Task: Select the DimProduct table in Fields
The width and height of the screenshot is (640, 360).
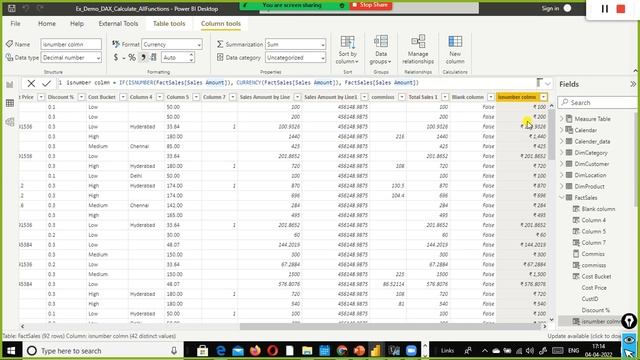Action: [589, 186]
